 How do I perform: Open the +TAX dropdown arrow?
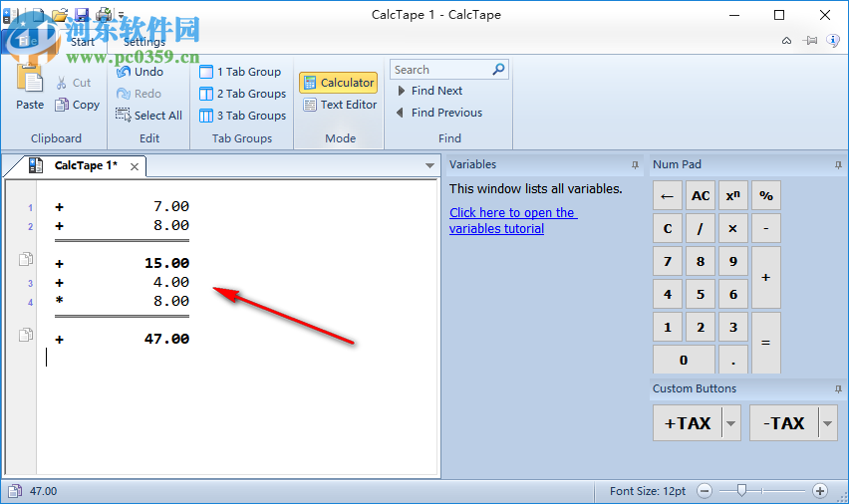point(731,423)
